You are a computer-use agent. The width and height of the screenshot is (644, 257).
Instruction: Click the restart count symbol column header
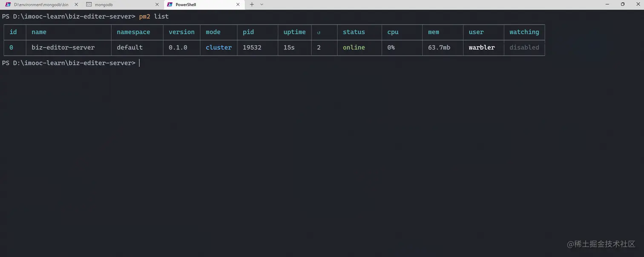point(319,32)
